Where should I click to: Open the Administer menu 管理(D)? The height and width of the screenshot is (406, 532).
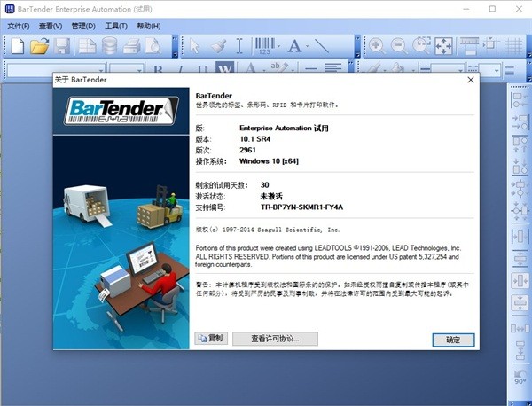[x=83, y=26]
